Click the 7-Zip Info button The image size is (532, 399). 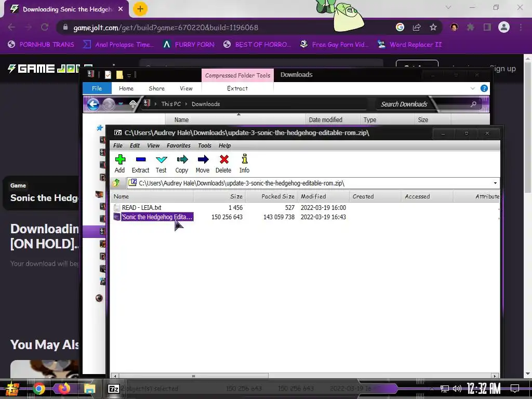[x=244, y=164]
